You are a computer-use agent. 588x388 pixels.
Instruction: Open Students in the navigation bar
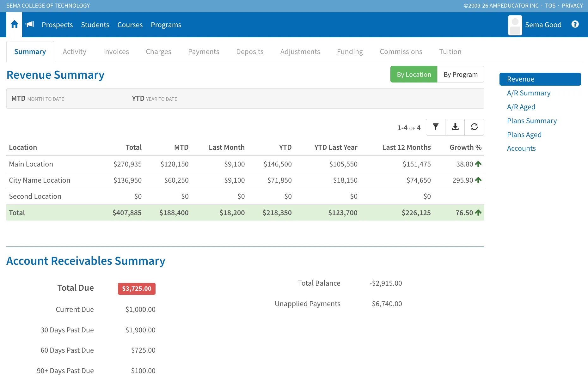click(x=95, y=25)
